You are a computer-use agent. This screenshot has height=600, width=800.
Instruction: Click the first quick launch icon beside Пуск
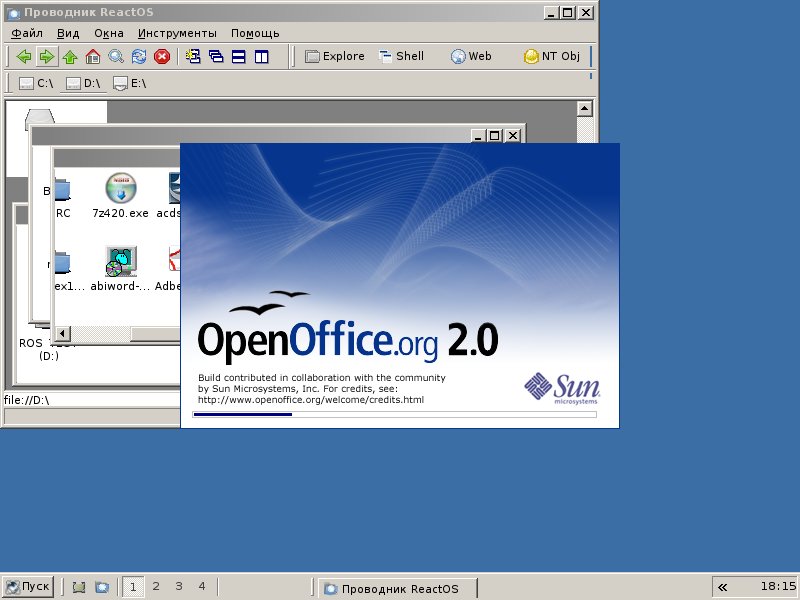79,587
